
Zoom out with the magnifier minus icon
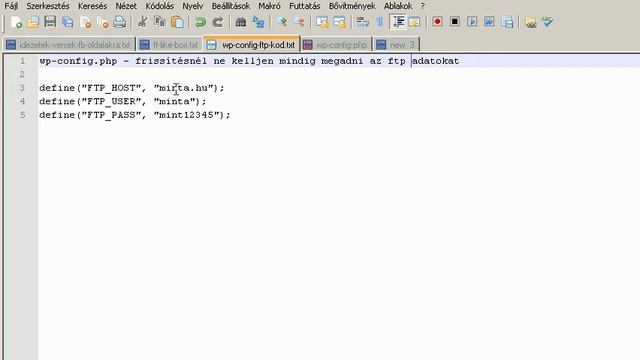[x=299, y=22]
